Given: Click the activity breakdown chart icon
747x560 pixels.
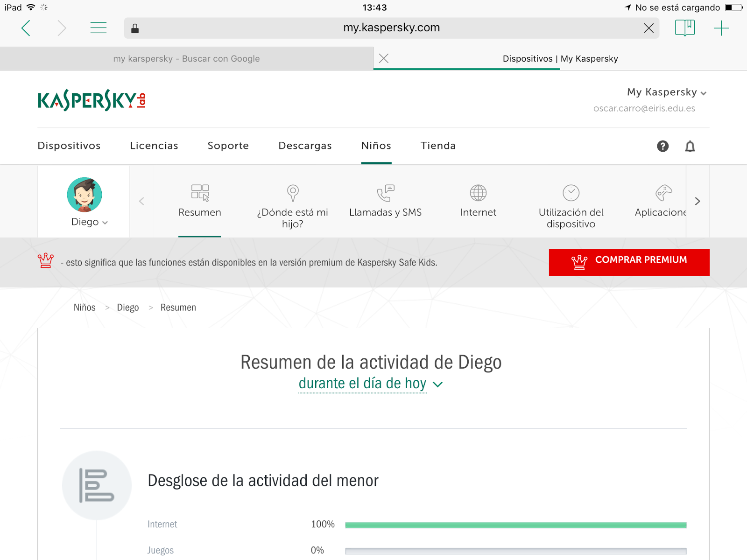Looking at the screenshot, I should pyautogui.click(x=97, y=485).
